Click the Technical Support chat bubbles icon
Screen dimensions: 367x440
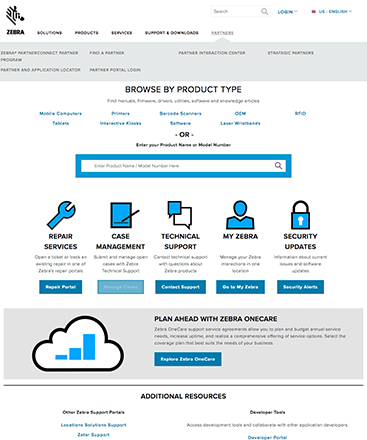[x=180, y=215]
